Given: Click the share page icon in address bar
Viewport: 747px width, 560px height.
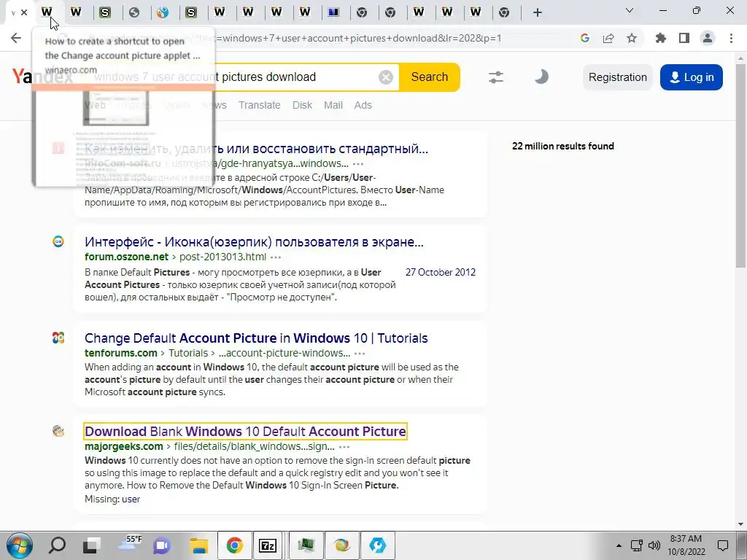Looking at the screenshot, I should [608, 38].
